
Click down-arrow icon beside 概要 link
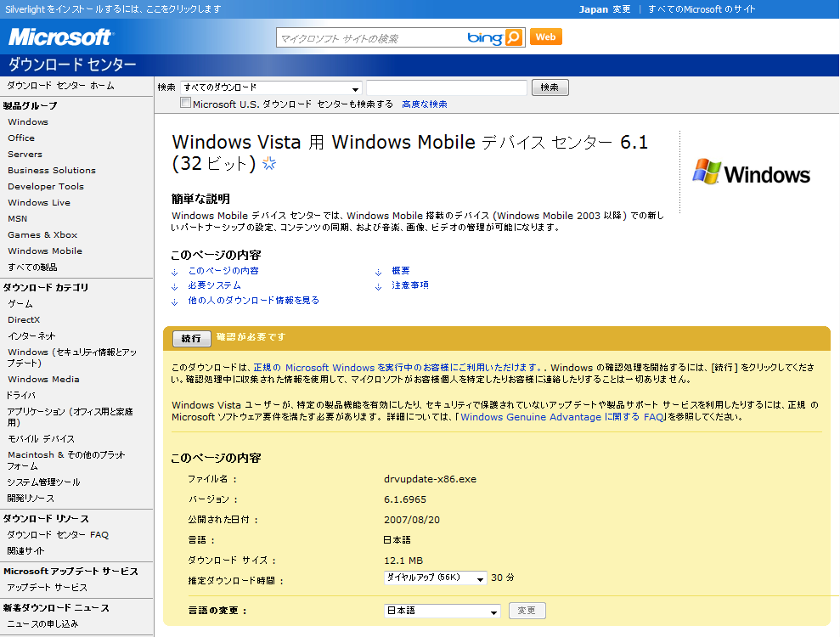tap(378, 272)
